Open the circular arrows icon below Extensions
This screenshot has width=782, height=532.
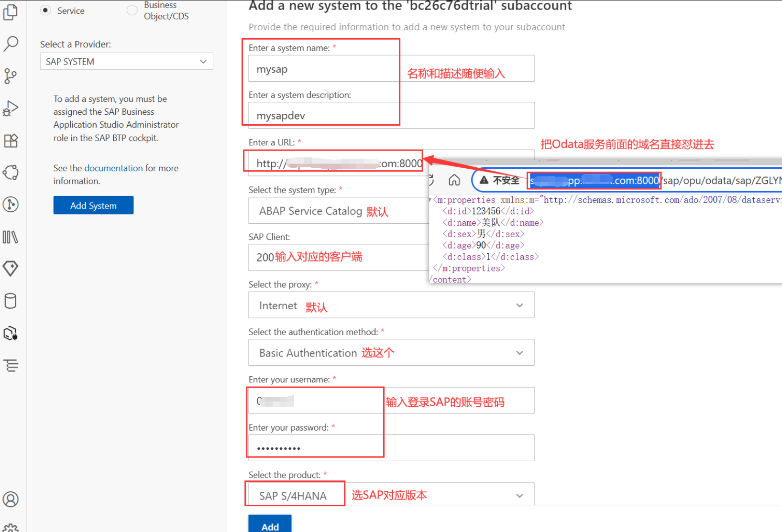click(11, 173)
